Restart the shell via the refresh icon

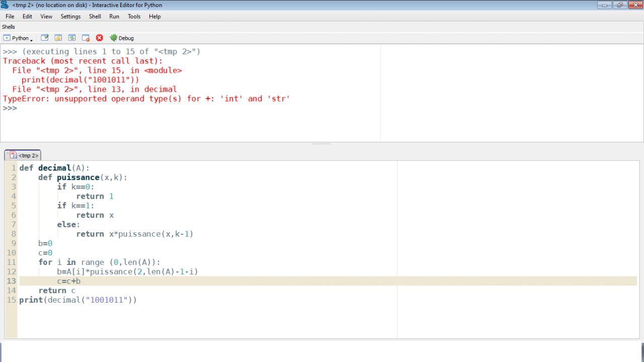click(x=72, y=38)
